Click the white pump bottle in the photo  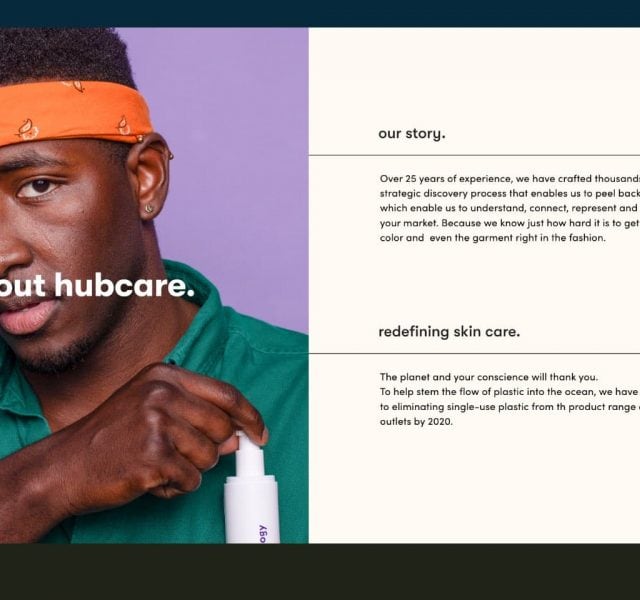pos(251,490)
